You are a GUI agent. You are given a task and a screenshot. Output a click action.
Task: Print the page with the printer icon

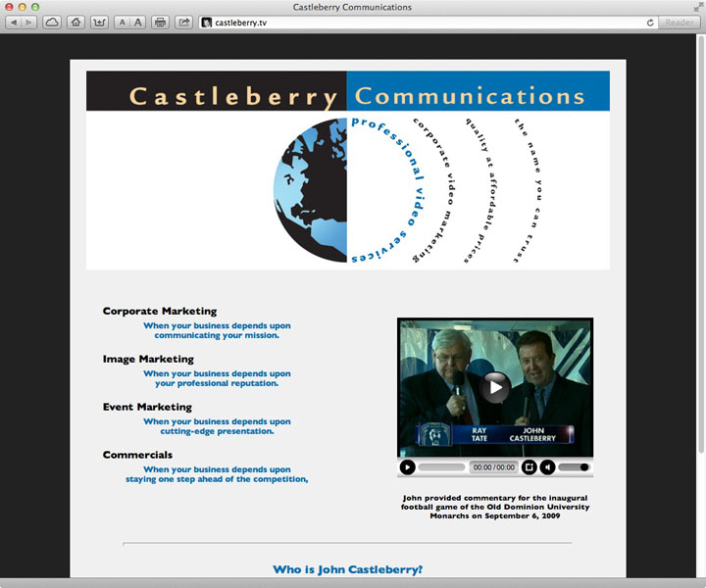coord(160,22)
